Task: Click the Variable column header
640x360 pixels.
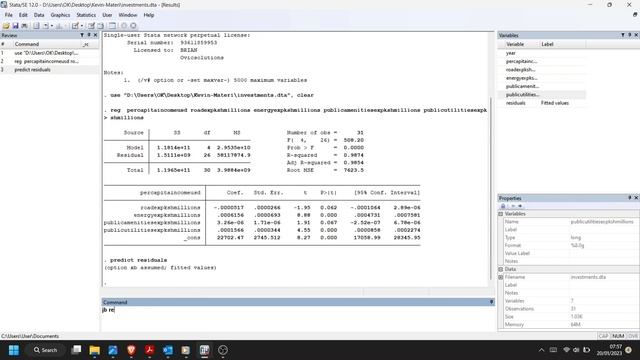Action: (x=515, y=44)
